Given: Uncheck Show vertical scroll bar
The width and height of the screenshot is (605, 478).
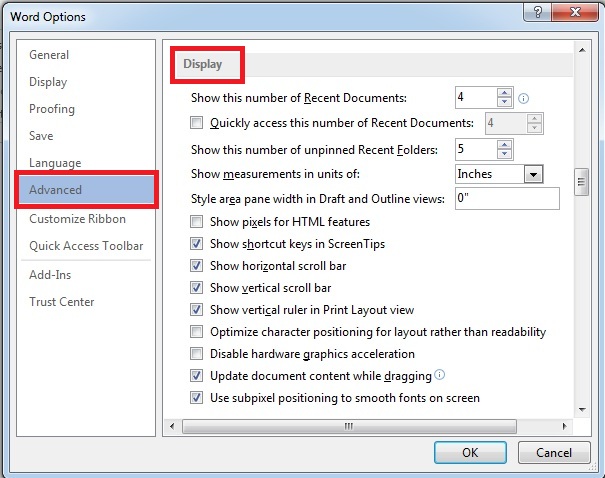Looking at the screenshot, I should 196,288.
